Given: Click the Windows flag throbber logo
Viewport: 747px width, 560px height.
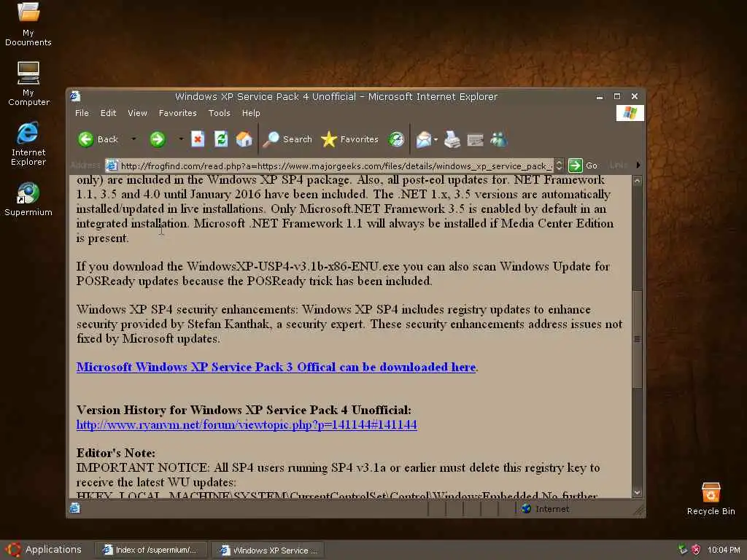Looking at the screenshot, I should tap(630, 113).
